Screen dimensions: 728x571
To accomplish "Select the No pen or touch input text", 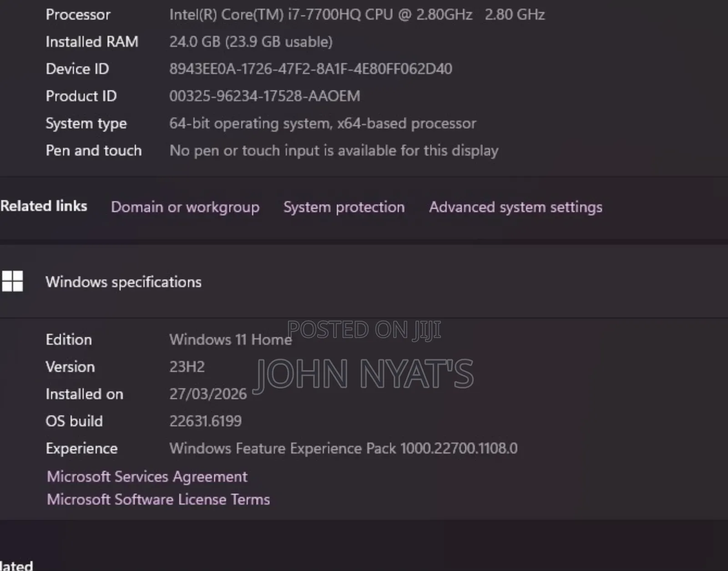I will click(334, 151).
